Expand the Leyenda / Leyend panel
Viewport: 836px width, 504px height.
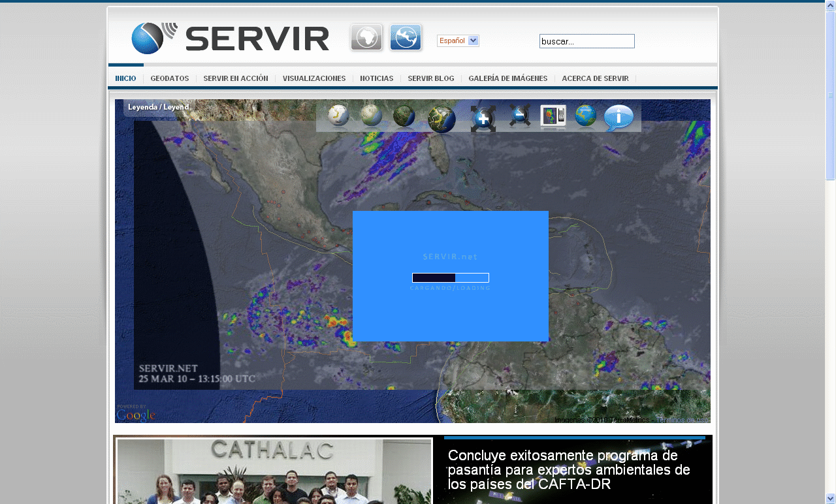[x=159, y=107]
